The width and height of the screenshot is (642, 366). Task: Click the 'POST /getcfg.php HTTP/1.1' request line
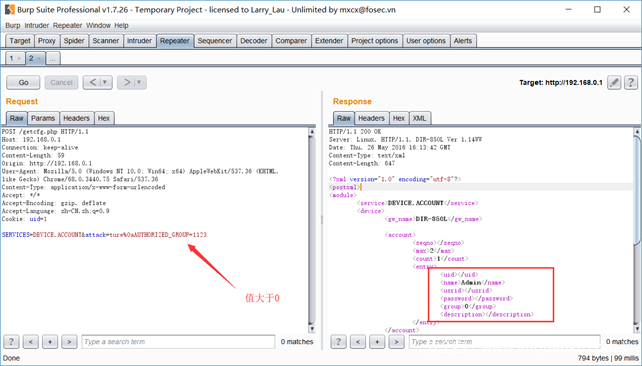coord(45,132)
